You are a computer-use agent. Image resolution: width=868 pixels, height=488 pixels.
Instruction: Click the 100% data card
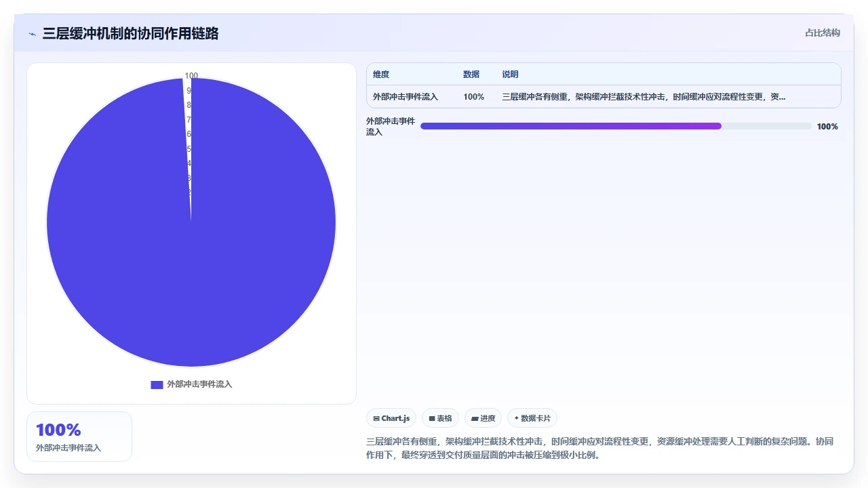(79, 436)
